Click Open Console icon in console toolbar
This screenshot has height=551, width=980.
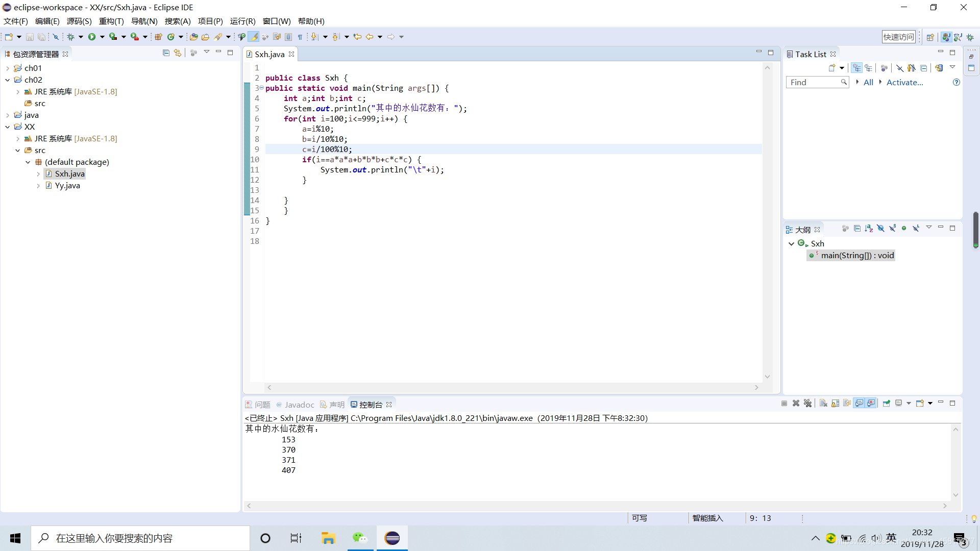(x=920, y=403)
